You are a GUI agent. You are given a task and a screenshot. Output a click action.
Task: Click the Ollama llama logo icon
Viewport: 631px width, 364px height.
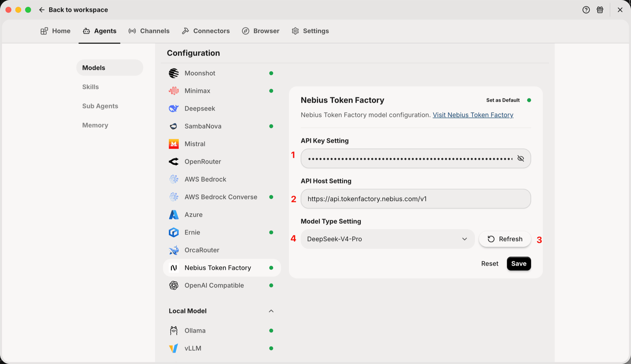[174, 331]
